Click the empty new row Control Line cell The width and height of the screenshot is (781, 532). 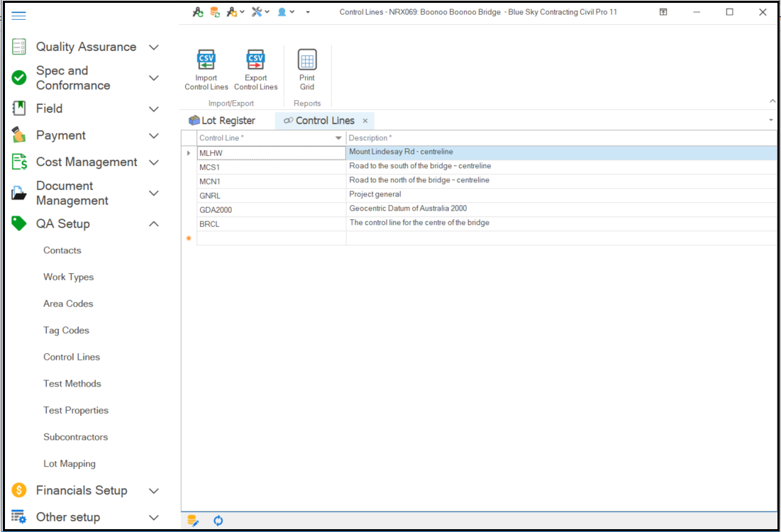click(x=271, y=238)
